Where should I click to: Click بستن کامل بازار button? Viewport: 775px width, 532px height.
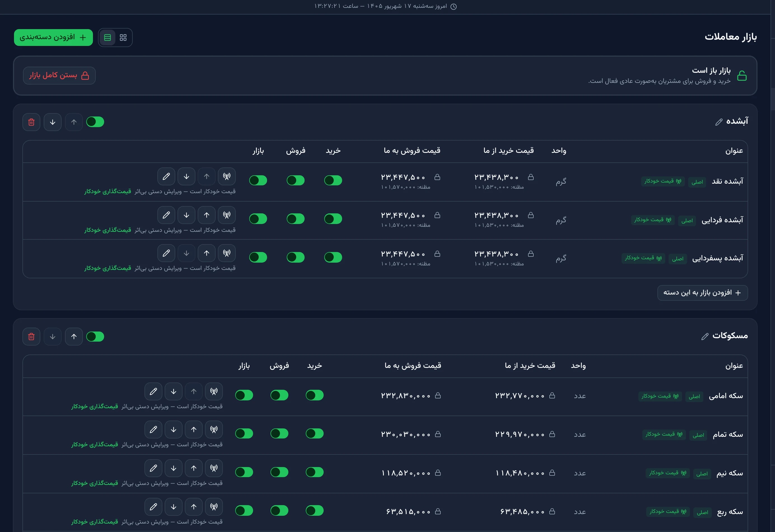tap(59, 76)
